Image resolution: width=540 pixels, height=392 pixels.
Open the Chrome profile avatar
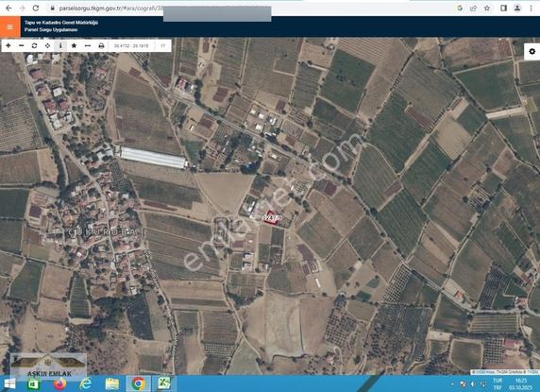[x=517, y=8]
